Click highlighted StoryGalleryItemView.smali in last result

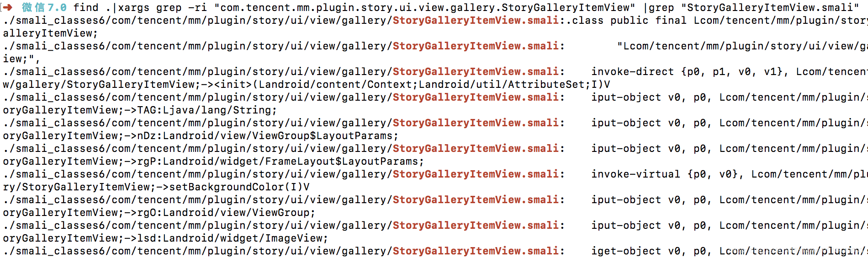(x=476, y=251)
